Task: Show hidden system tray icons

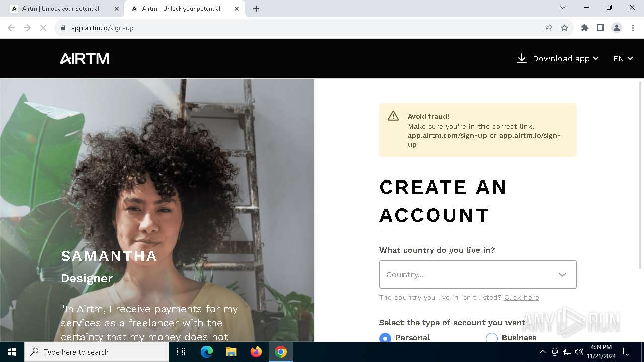Action: 542,352
